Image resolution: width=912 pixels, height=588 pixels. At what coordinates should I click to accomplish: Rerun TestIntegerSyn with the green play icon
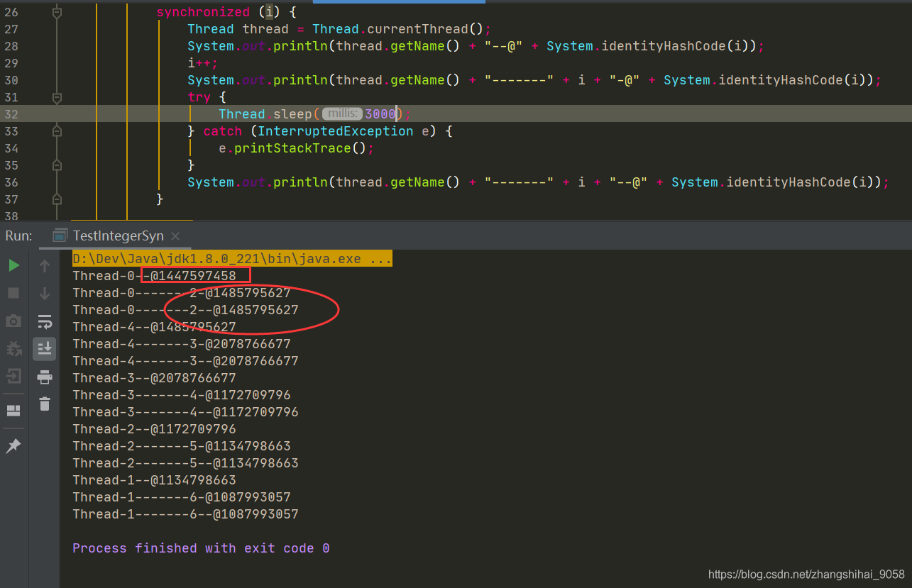[13, 265]
